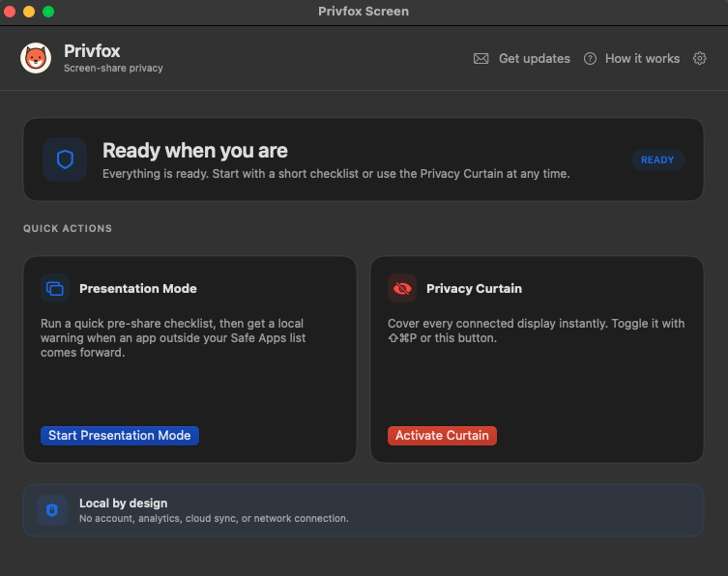
Task: Maximize the window with the green button
Action: click(48, 12)
